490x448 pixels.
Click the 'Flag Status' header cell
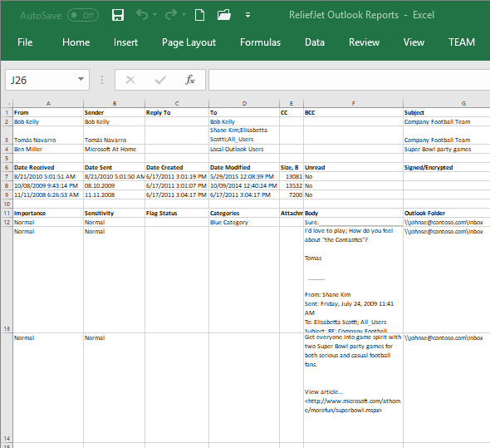pyautogui.click(x=177, y=213)
